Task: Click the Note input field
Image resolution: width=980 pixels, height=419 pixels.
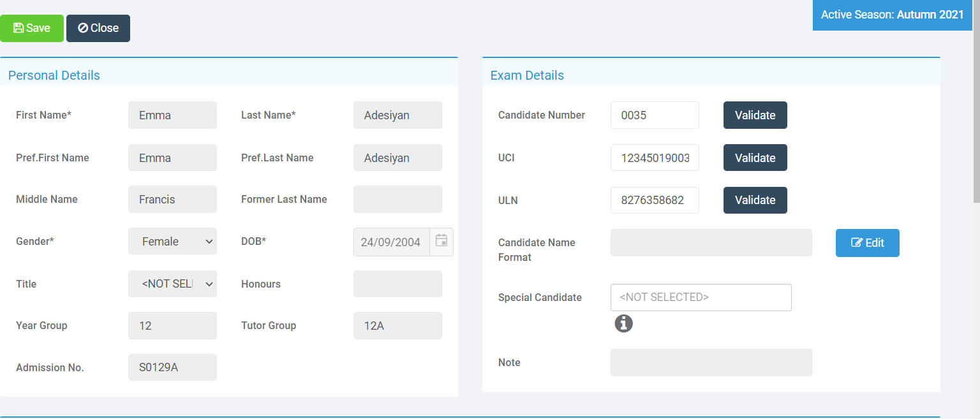Action: tap(711, 362)
